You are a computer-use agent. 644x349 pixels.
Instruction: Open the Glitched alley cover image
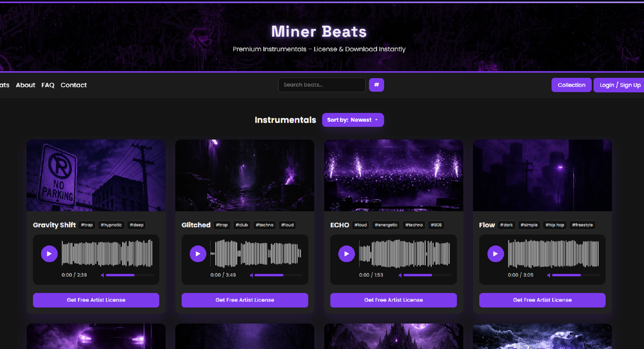click(245, 175)
